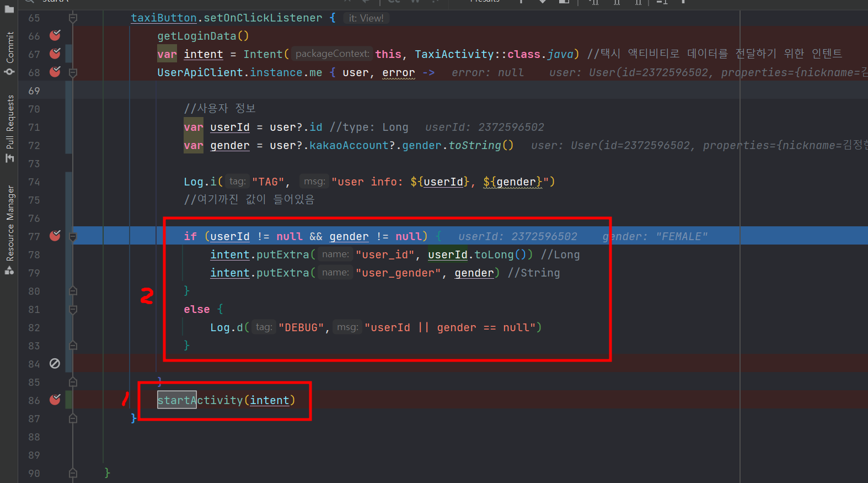Click the fold end marker at line 85
Image resolution: width=868 pixels, height=483 pixels.
click(73, 382)
